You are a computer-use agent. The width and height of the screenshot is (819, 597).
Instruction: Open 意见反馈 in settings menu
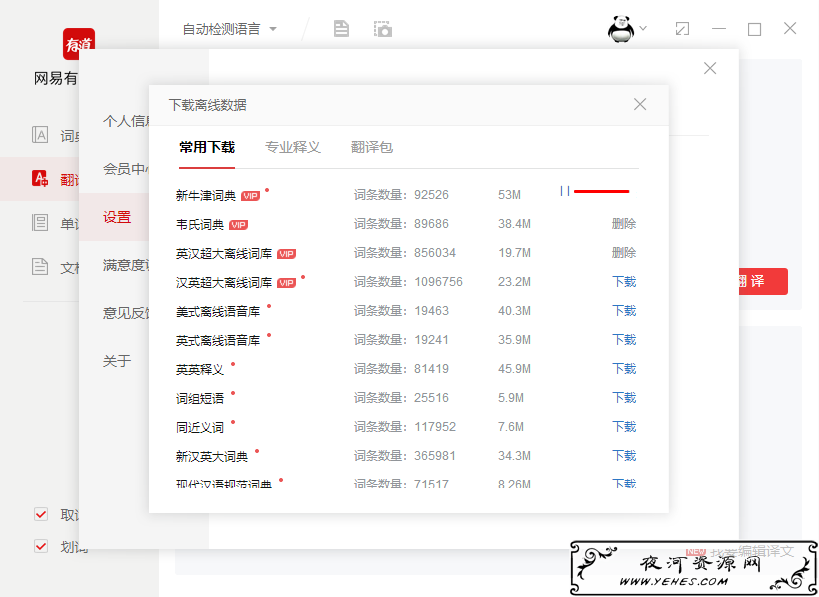pos(126,313)
